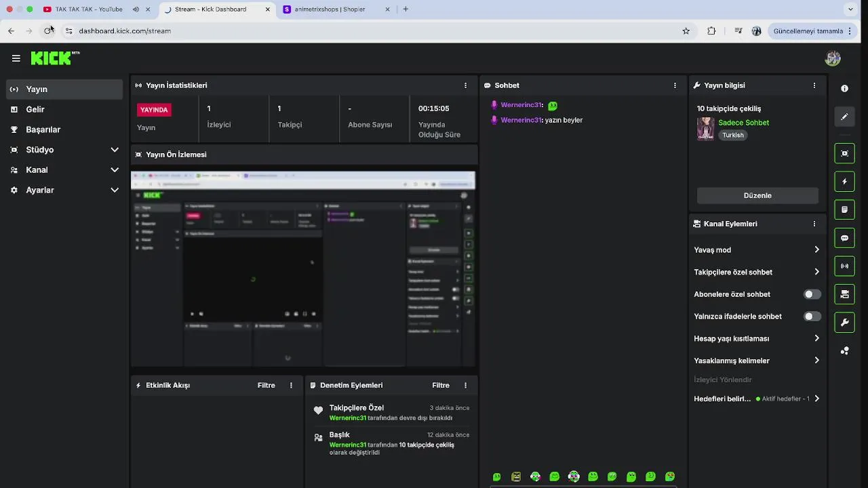Click Filtre in Etkinlik Akışı panel

(x=267, y=385)
